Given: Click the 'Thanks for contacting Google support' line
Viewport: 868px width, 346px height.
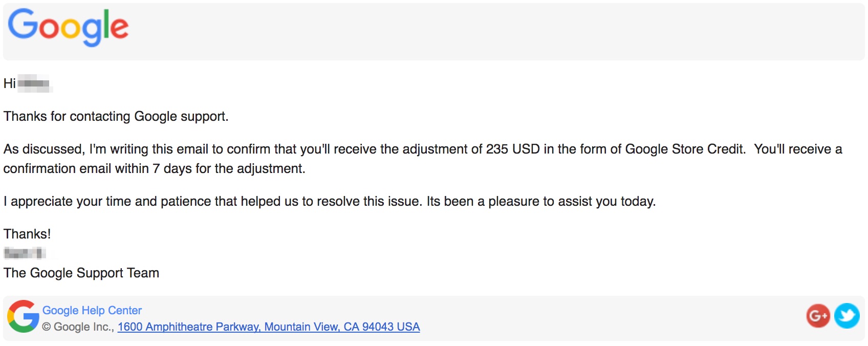Looking at the screenshot, I should pos(116,117).
